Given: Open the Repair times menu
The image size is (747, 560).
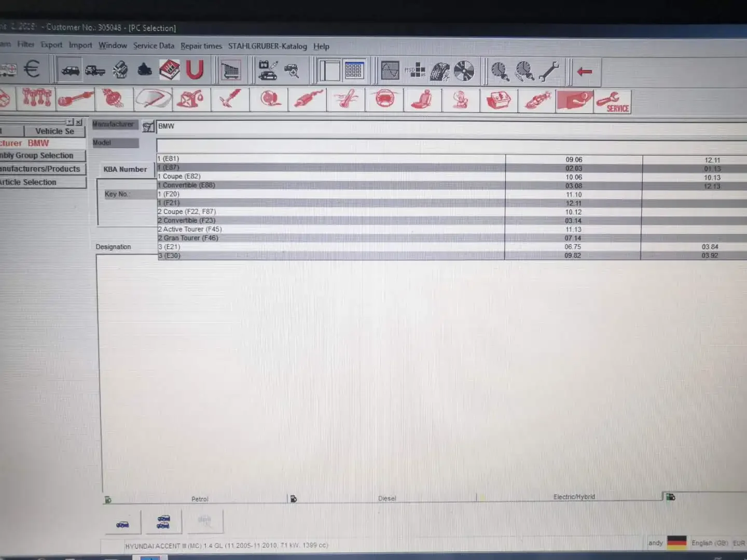Looking at the screenshot, I should tap(201, 46).
